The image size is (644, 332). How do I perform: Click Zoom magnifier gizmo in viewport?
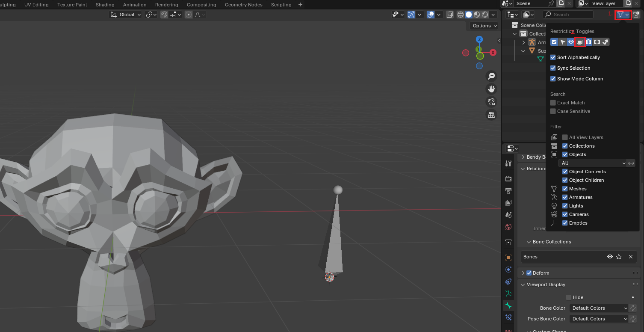pos(491,76)
